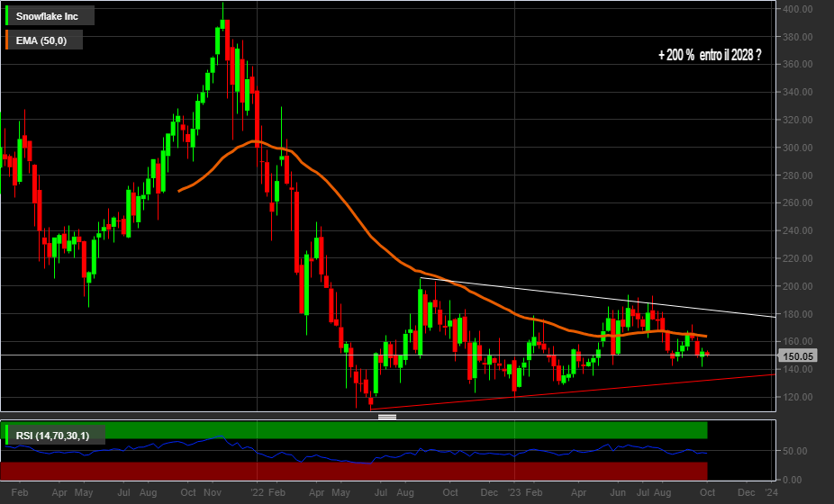Click the orange EMA color marker

6,40
